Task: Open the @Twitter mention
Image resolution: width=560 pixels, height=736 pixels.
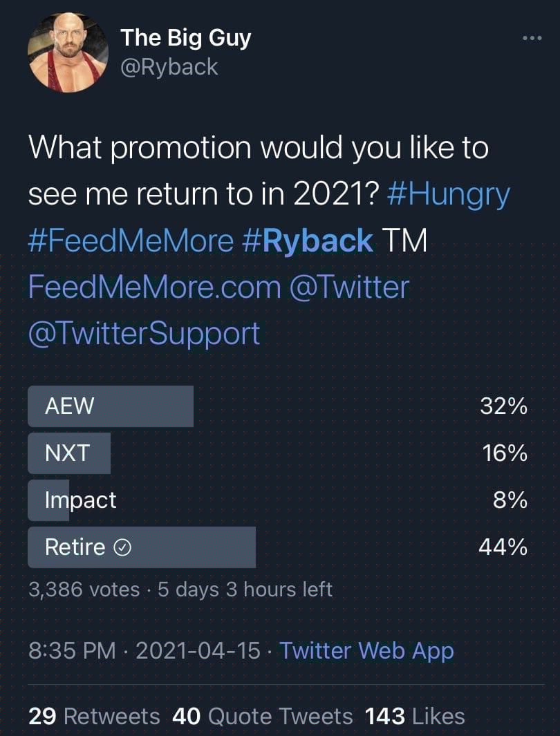Action: pos(351,287)
